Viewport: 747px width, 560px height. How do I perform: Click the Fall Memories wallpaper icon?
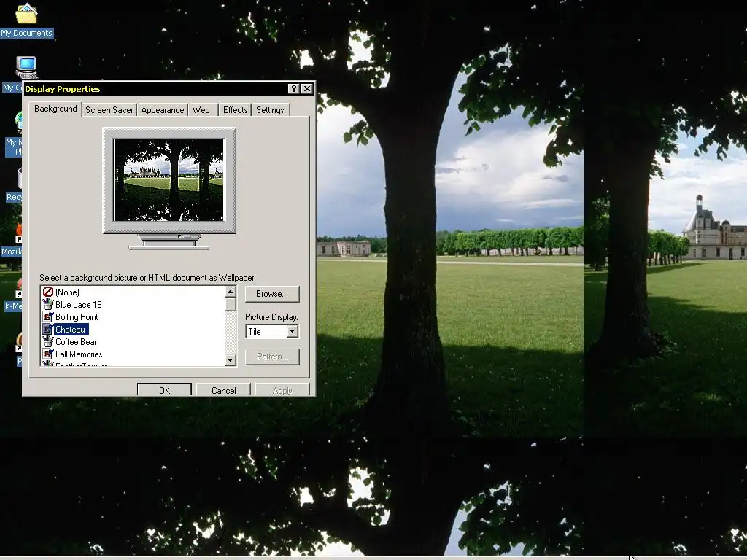pyautogui.click(x=47, y=354)
